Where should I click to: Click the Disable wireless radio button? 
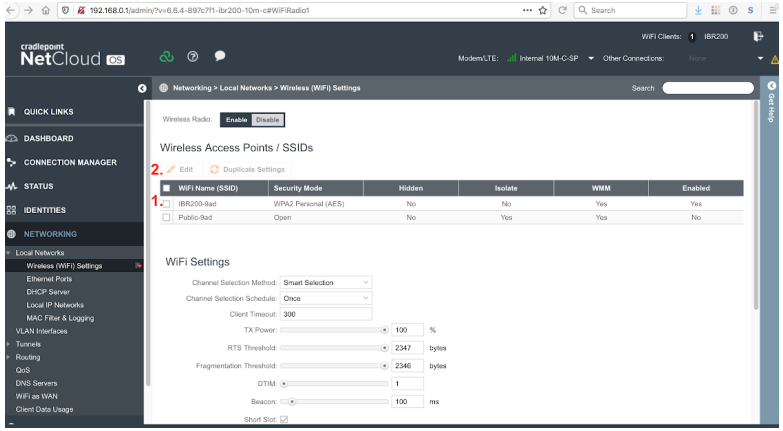pos(268,119)
